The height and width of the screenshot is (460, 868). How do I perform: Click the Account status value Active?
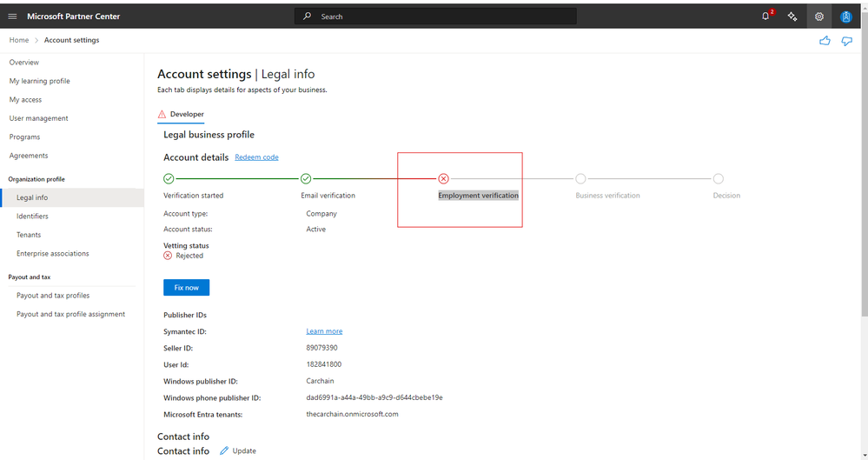click(x=316, y=229)
